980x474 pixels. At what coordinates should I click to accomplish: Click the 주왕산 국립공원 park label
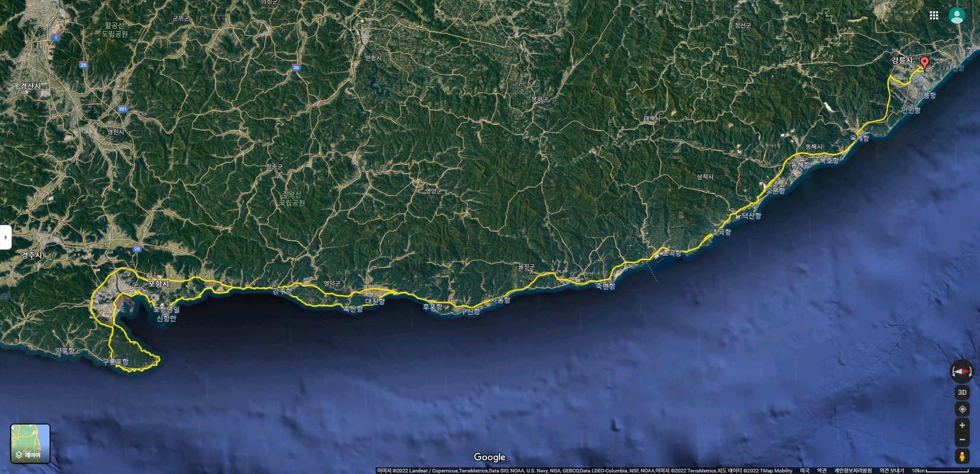(292, 198)
